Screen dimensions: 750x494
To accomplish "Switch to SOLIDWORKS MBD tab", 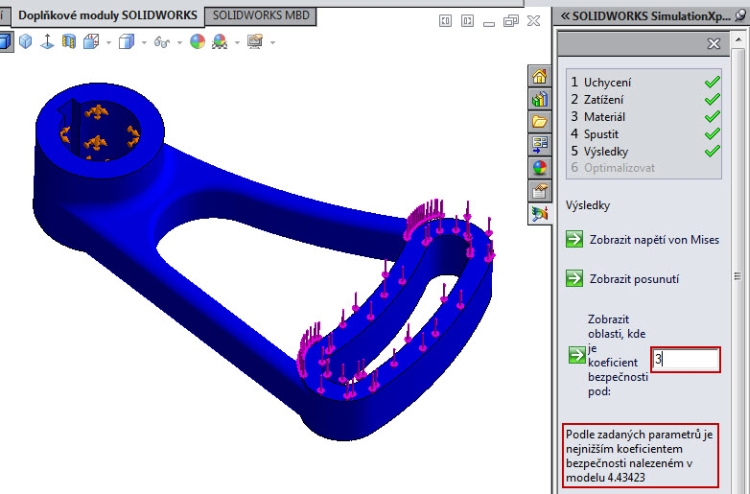I will coord(261,16).
